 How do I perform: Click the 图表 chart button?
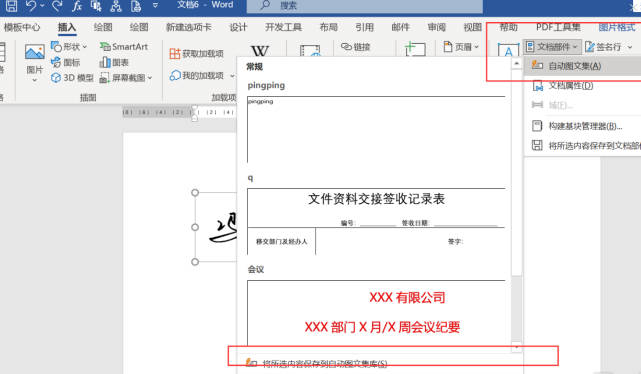click(114, 63)
